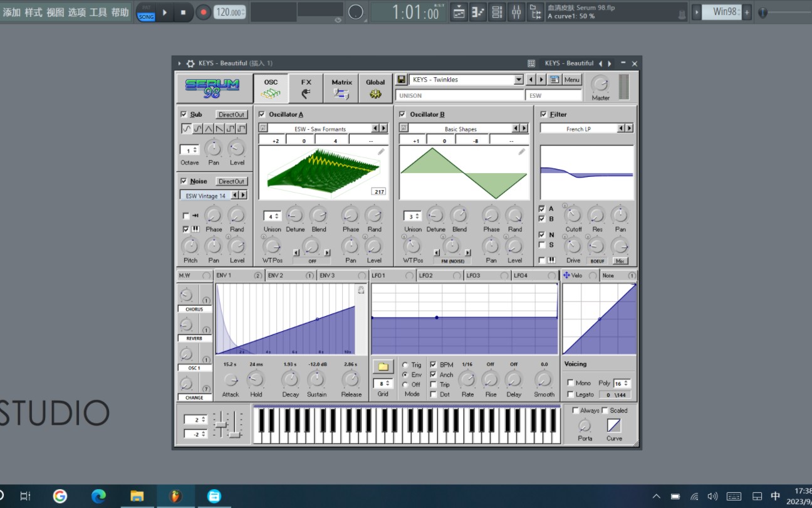Click Sub DirectOut button
Screen dimensions: 812x508
pyautogui.click(x=231, y=115)
